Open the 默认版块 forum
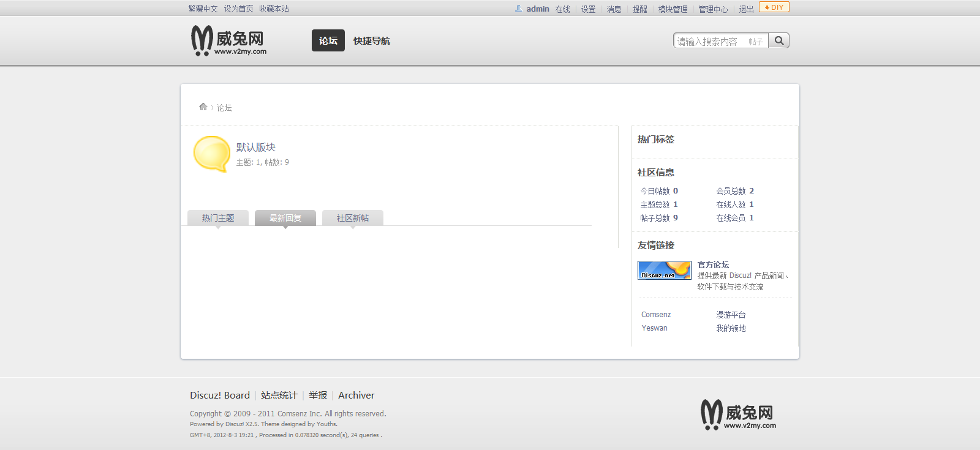Viewport: 980px width, 450px height. [x=256, y=147]
